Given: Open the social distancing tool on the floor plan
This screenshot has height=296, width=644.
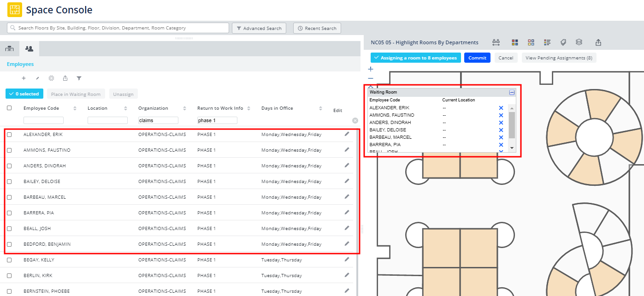Looking at the screenshot, I should click(x=496, y=42).
